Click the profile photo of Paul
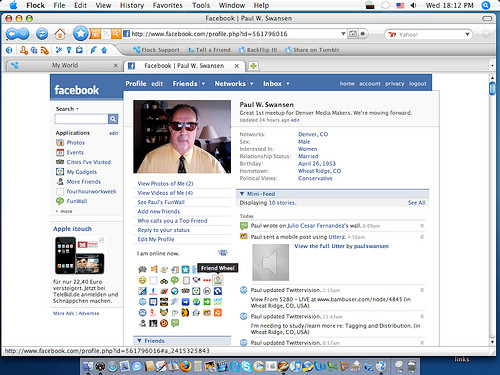 (182, 137)
